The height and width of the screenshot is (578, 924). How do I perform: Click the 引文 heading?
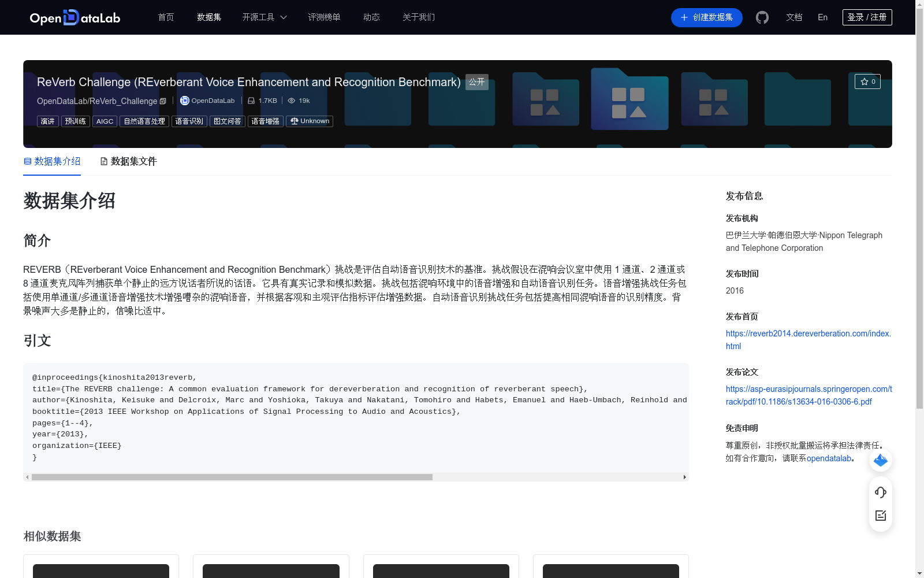pos(37,340)
